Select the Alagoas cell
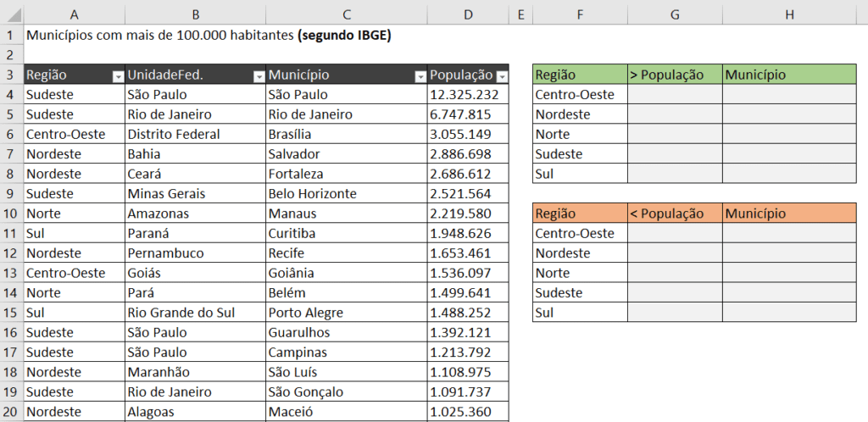This screenshot has height=422, width=868. (195, 412)
